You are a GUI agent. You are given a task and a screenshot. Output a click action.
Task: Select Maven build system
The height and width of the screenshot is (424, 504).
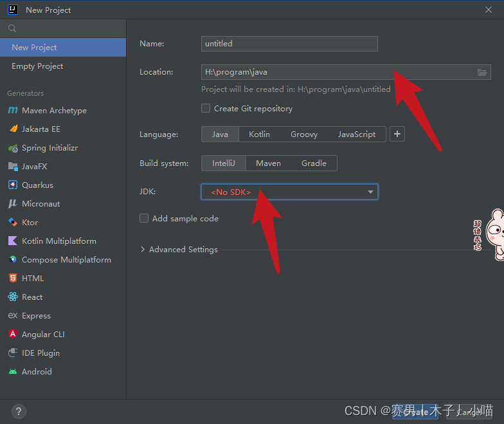269,163
